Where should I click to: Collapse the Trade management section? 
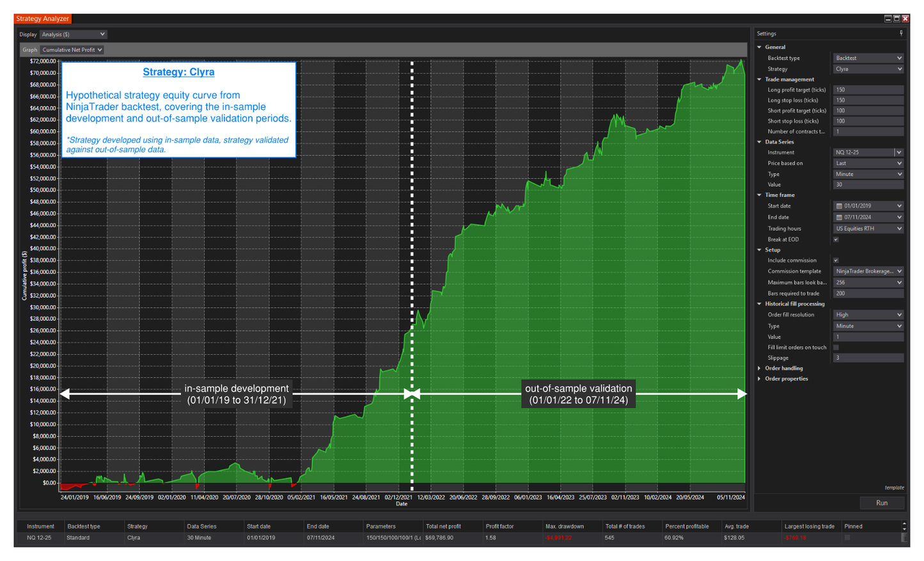tap(759, 79)
